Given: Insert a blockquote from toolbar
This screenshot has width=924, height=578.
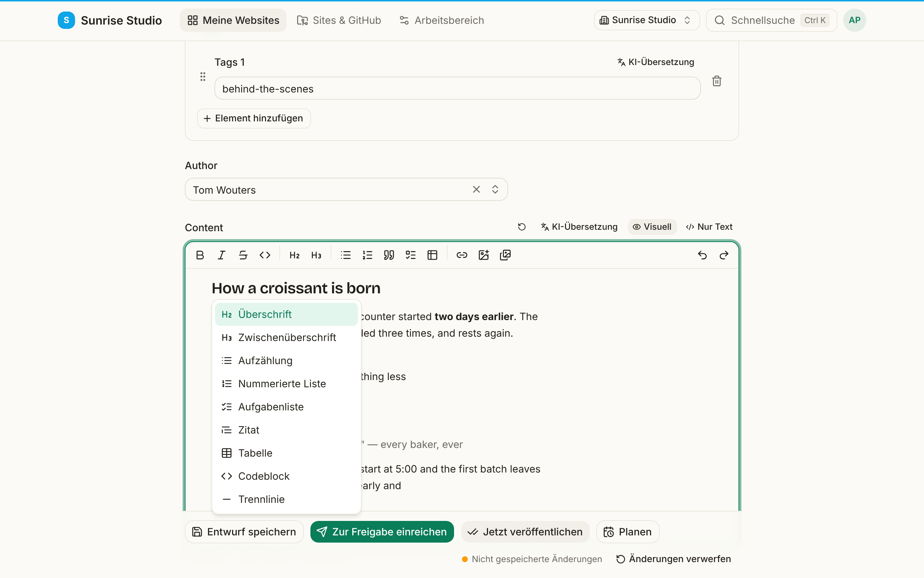Looking at the screenshot, I should pos(389,255).
